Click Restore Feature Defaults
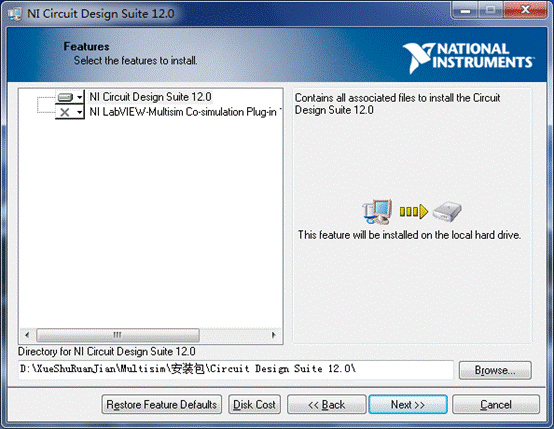 [x=161, y=404]
